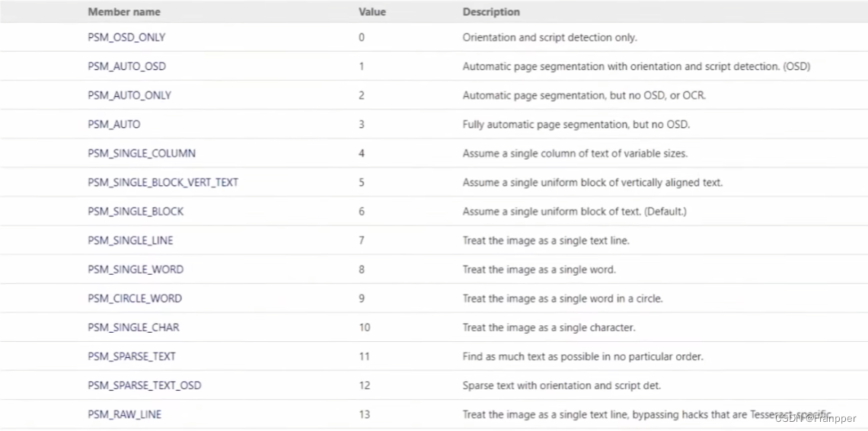The height and width of the screenshot is (431, 868).
Task: Click PSM_SINGLE_COLUMN member name
Action: pyautogui.click(x=141, y=153)
